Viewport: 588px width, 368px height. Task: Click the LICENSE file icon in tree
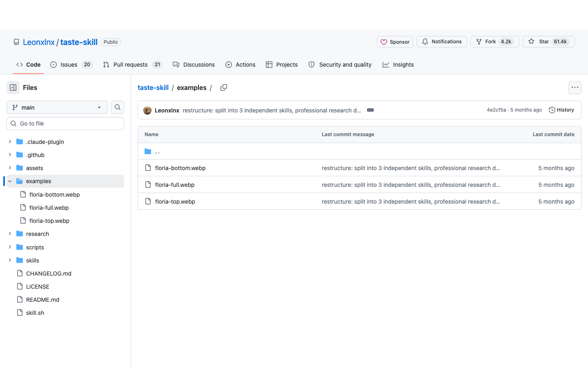point(20,286)
